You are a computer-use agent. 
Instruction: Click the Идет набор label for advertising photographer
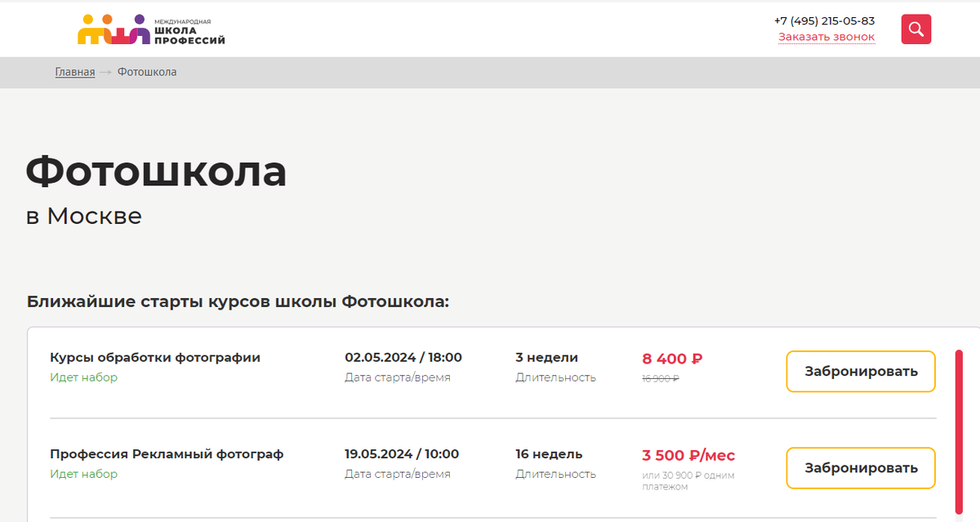[x=85, y=474]
